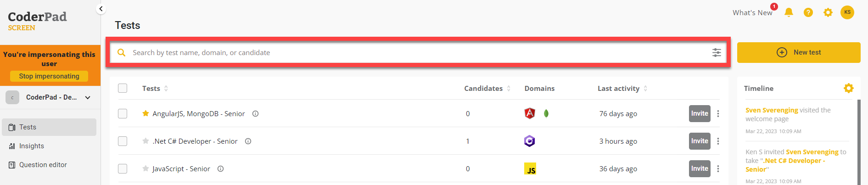Stop impersonating this user
Image resolution: width=868 pixels, height=185 pixels.
(x=49, y=76)
